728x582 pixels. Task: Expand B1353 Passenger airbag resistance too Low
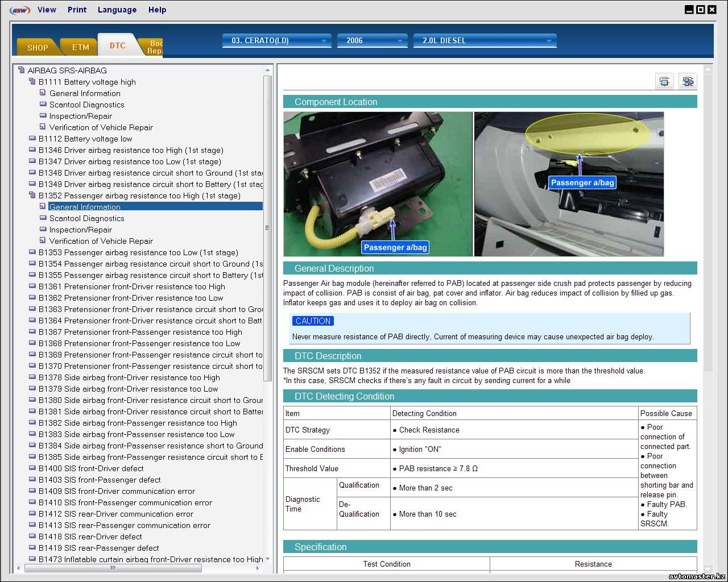tap(32, 252)
